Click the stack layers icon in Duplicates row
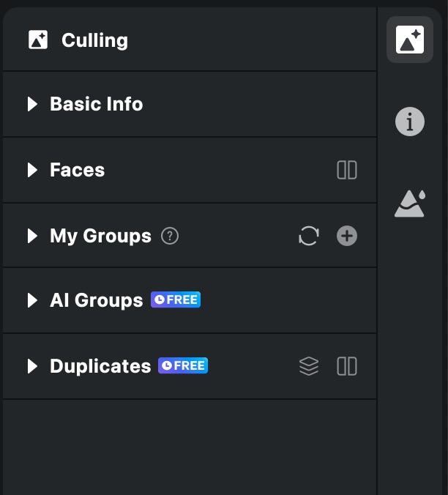Viewport: 448px width, 495px height. (309, 366)
